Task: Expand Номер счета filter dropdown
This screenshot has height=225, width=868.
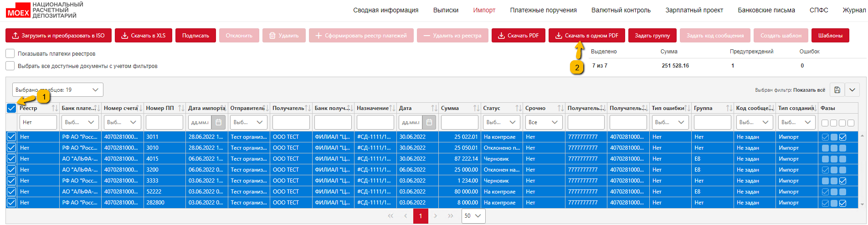Action: [123, 122]
